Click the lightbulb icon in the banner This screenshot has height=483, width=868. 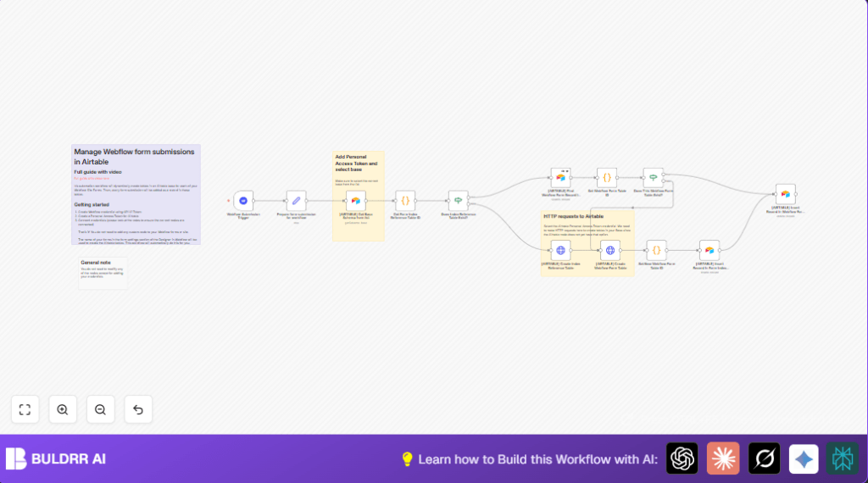pyautogui.click(x=408, y=459)
